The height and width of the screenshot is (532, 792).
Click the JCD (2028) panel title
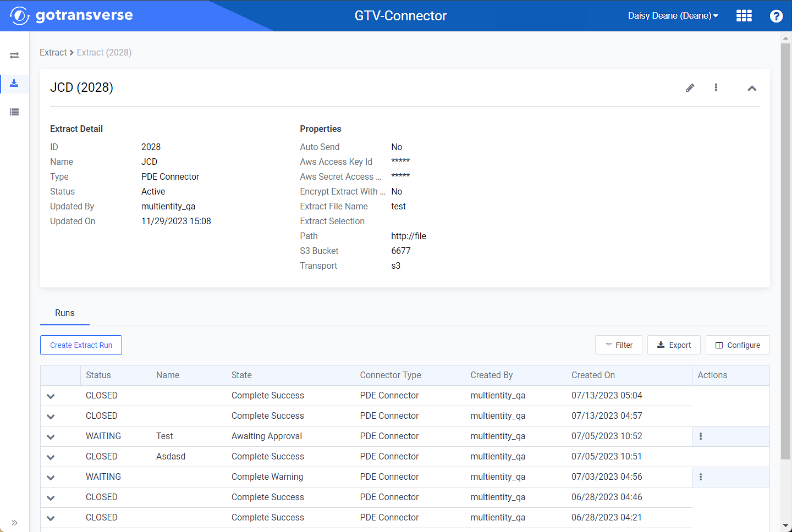81,87
